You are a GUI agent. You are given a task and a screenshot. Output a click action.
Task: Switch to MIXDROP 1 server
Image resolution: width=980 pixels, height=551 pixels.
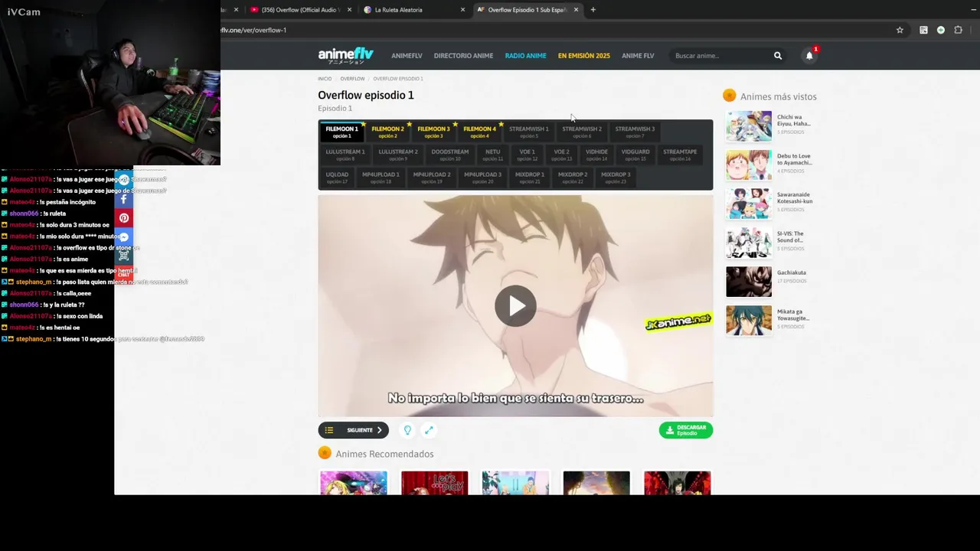click(530, 178)
